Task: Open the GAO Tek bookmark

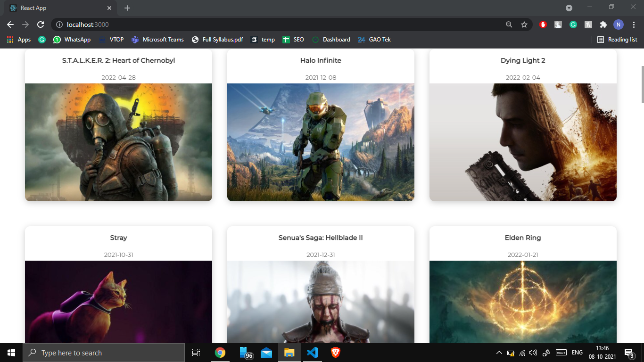Action: click(374, 40)
